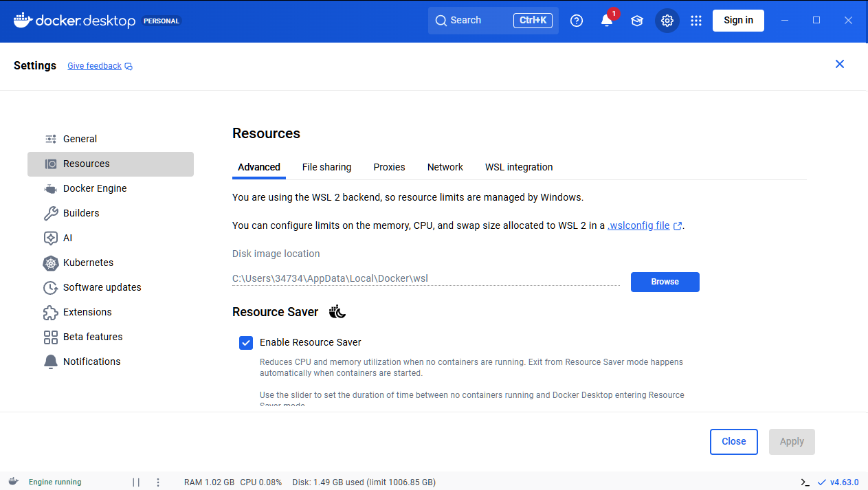Open the terminal icon in status bar

pyautogui.click(x=805, y=482)
